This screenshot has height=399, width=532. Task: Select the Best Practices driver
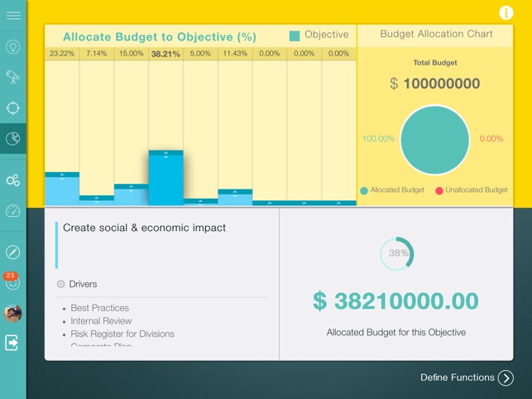pos(100,308)
